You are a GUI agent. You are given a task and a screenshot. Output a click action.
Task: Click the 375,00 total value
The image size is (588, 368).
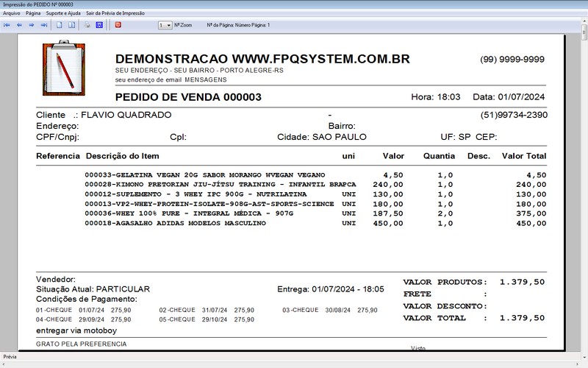pyautogui.click(x=531, y=213)
